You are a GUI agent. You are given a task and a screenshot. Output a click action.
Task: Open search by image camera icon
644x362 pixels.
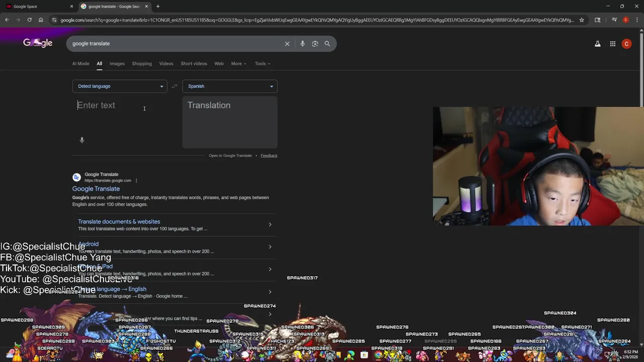coord(315,44)
